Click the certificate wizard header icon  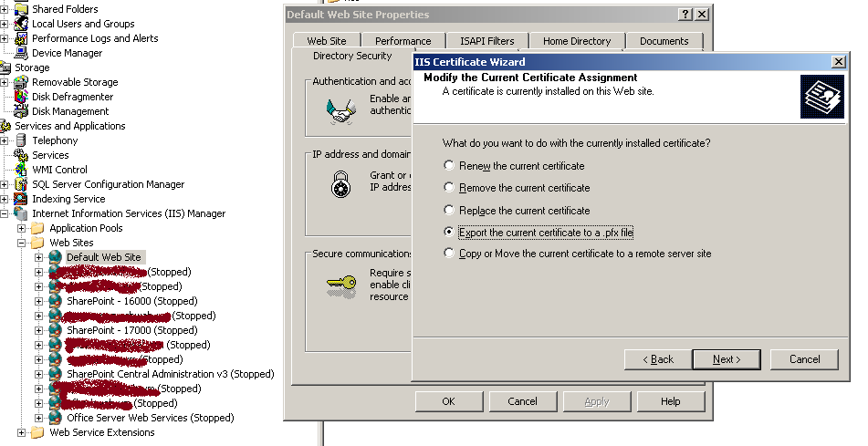pyautogui.click(x=822, y=97)
